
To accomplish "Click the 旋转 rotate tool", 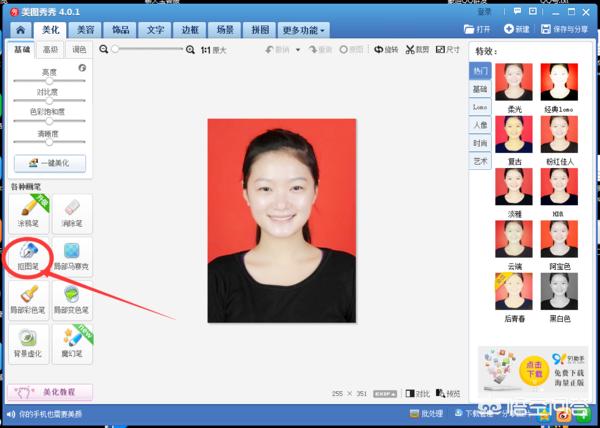I will 386,50.
